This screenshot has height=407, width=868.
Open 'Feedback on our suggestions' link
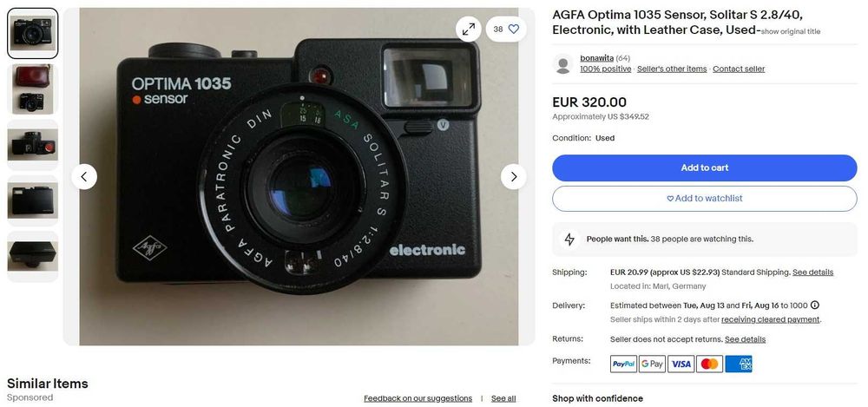[x=418, y=398]
